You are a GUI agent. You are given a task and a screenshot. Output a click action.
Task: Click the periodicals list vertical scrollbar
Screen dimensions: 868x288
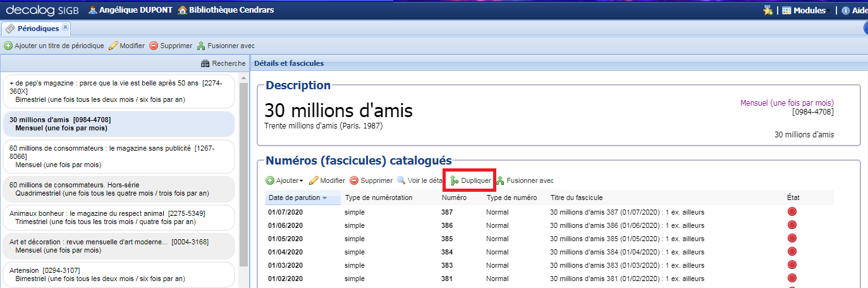click(x=243, y=171)
